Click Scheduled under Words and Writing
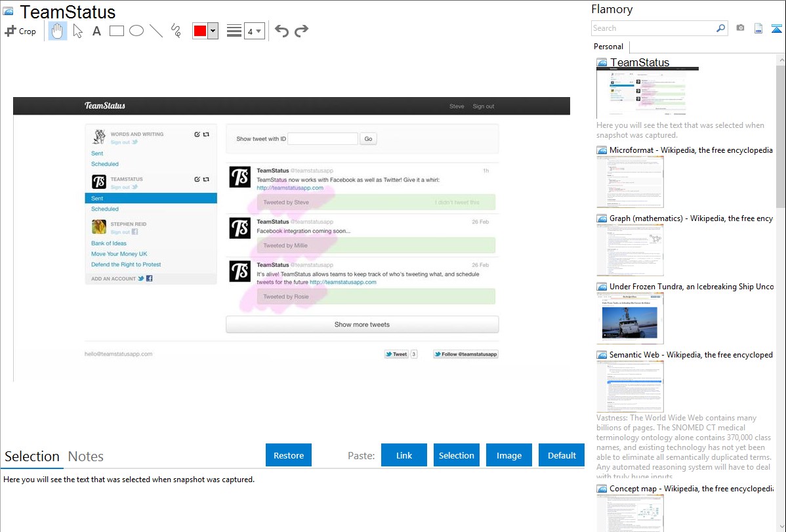This screenshot has height=532, width=786. tap(105, 164)
